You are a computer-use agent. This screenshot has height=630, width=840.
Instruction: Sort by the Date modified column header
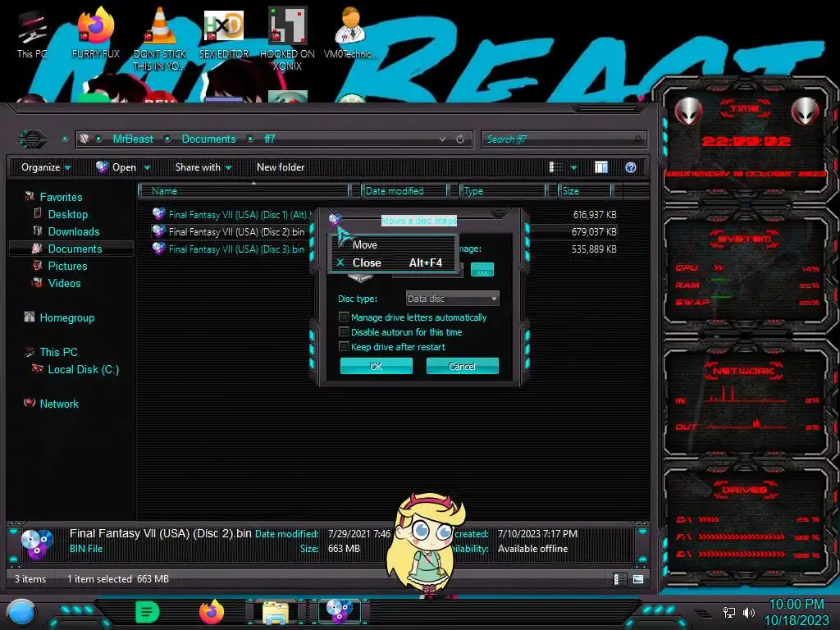(404, 190)
